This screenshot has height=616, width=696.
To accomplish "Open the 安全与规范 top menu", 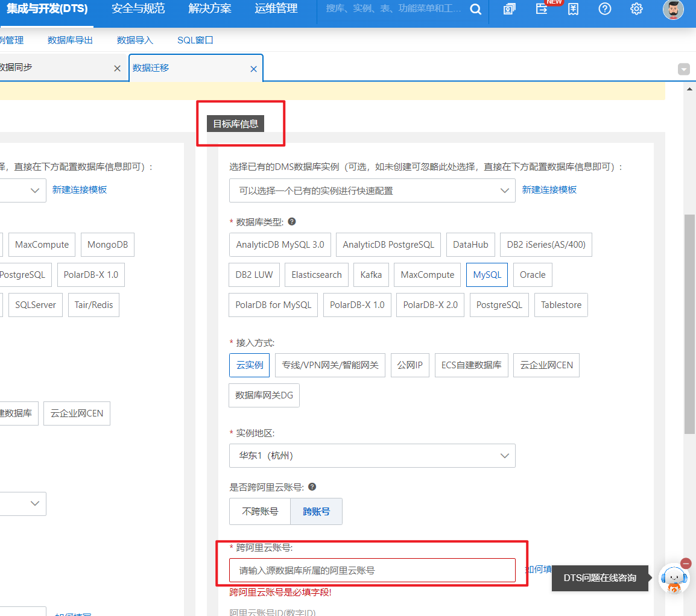I will point(138,9).
